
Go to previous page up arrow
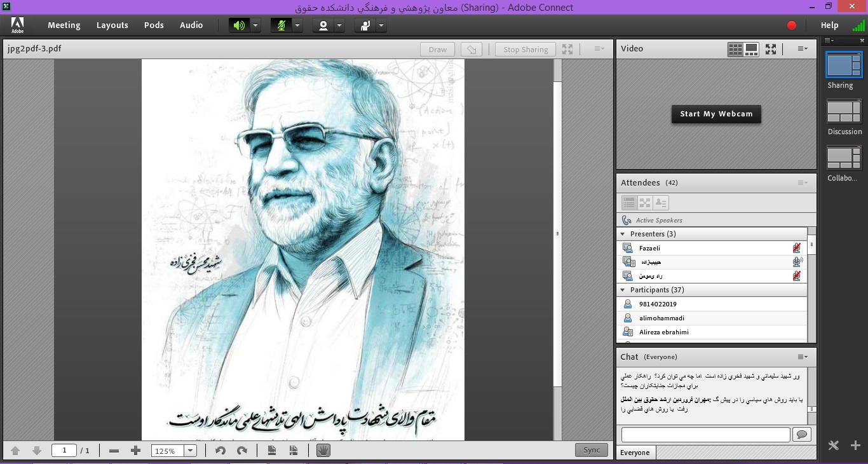pyautogui.click(x=15, y=451)
